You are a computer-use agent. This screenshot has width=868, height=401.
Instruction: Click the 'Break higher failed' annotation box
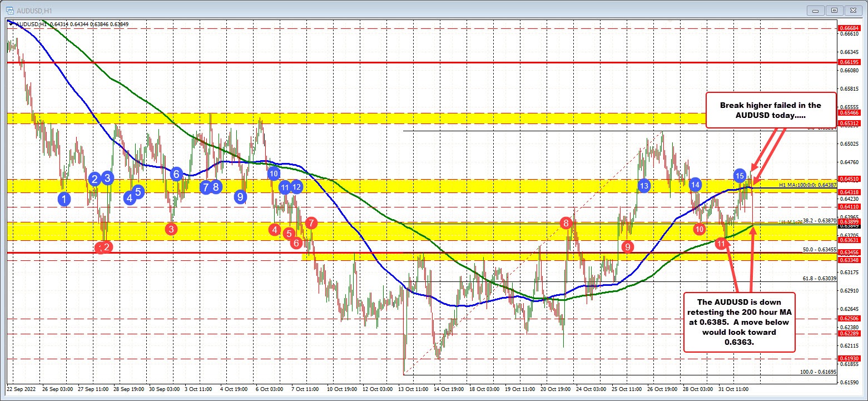[x=771, y=110]
